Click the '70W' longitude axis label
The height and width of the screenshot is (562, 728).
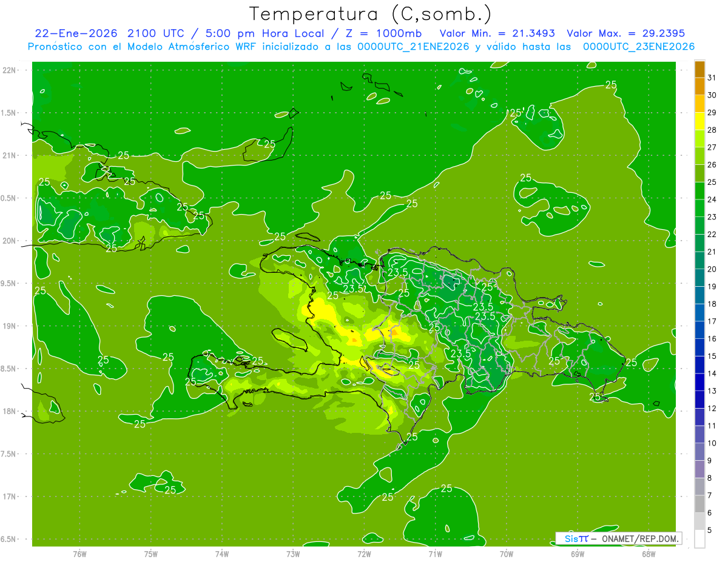pos(507,554)
